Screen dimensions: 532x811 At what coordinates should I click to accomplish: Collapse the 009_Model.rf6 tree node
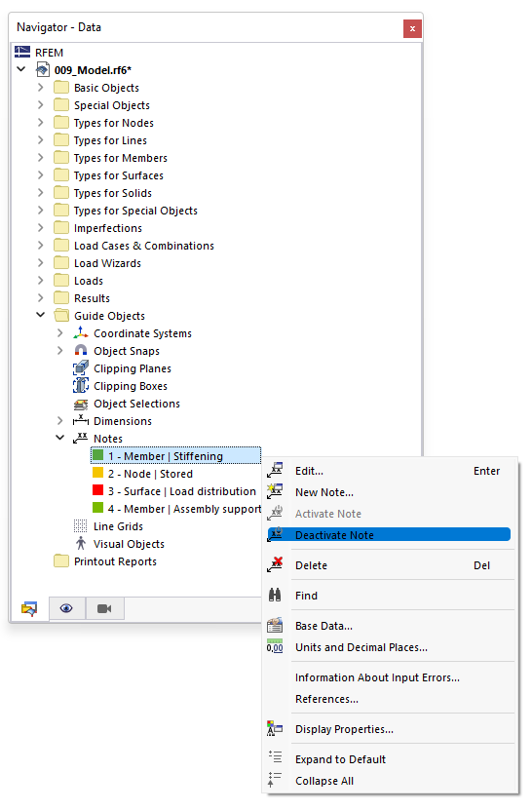(x=21, y=69)
